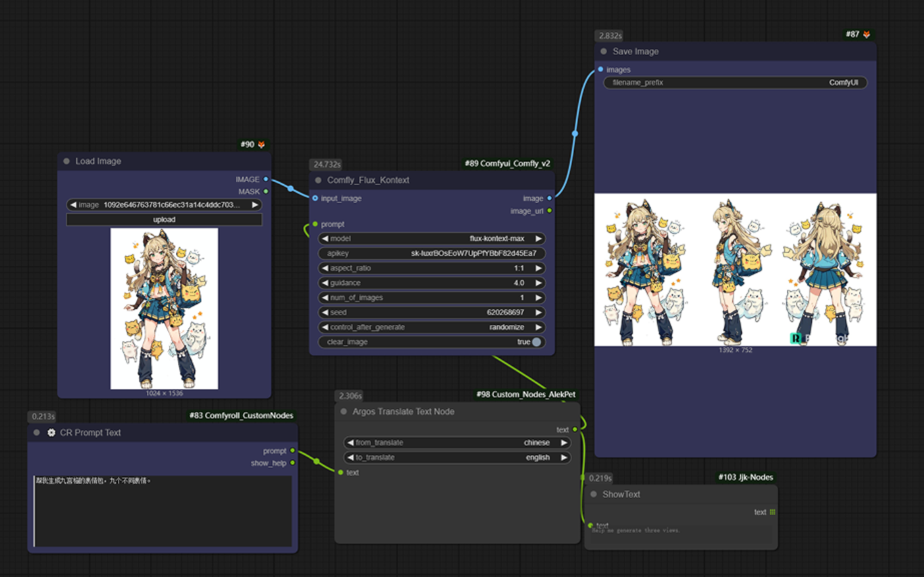Screen dimensions: 924x577
Task: Click the fox icon on Save Image node
Action: pyautogui.click(x=867, y=34)
